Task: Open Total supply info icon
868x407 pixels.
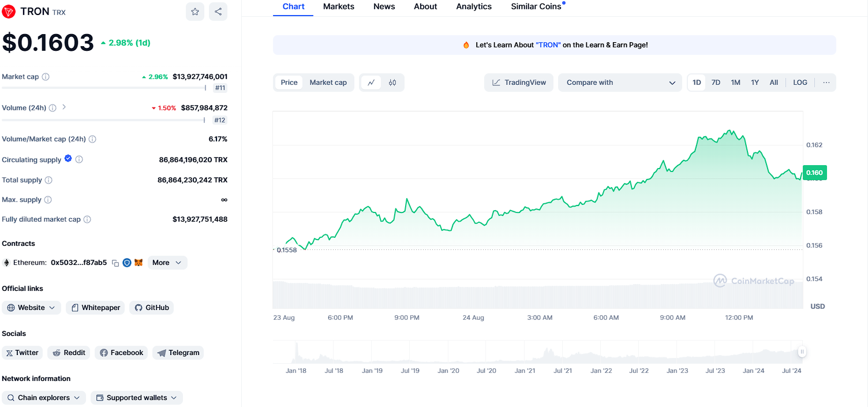Action: 48,180
